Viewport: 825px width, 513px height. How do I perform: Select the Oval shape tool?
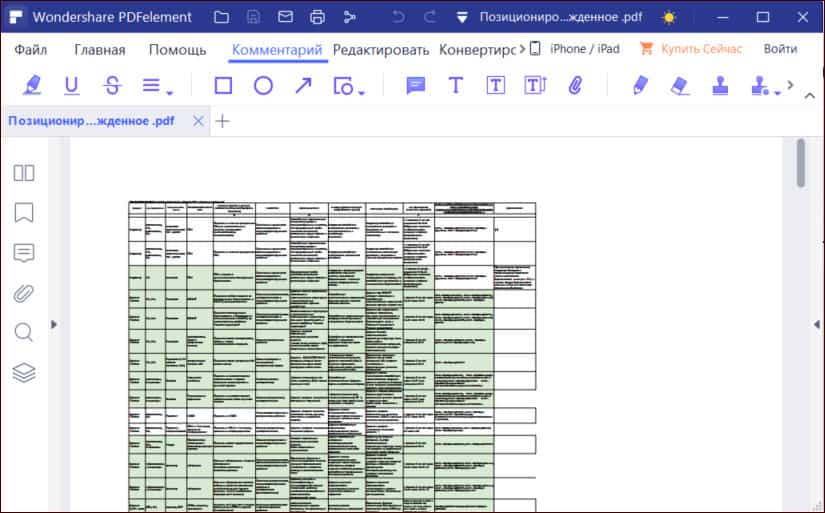click(263, 85)
